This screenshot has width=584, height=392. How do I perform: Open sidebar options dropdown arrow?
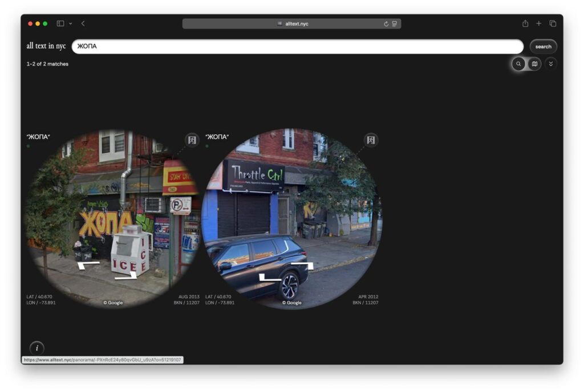pyautogui.click(x=70, y=23)
